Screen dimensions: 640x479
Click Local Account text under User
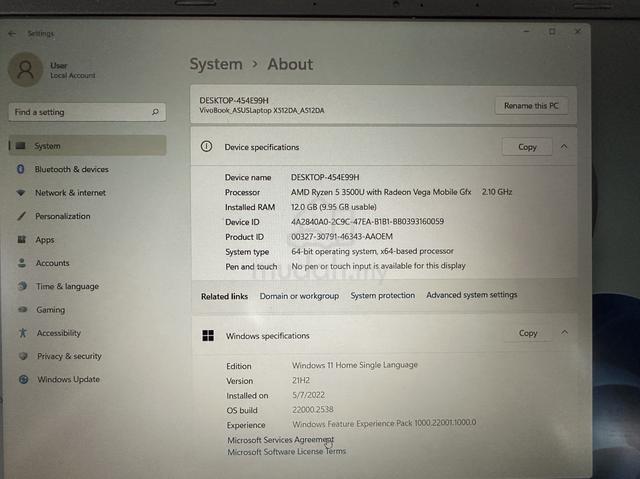coord(73,75)
